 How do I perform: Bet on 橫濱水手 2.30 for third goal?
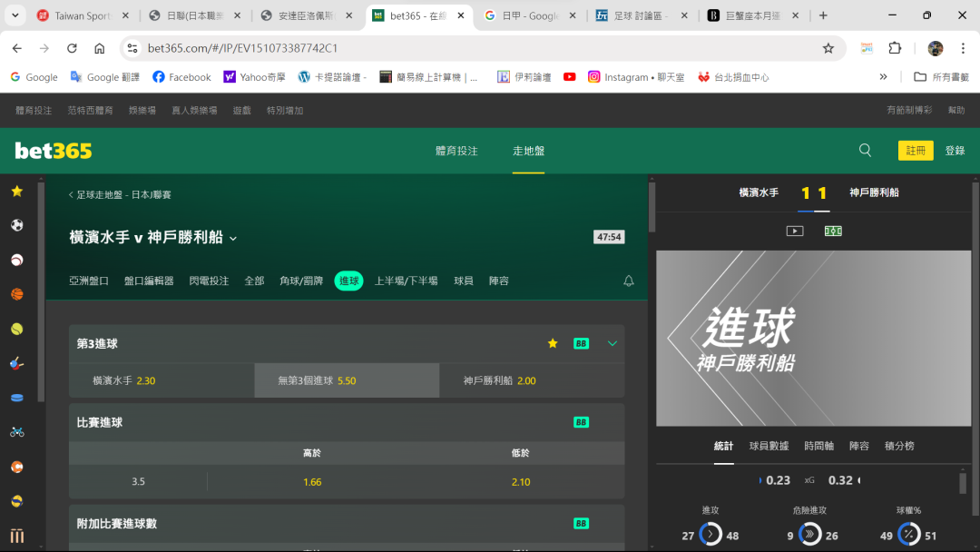tap(162, 380)
